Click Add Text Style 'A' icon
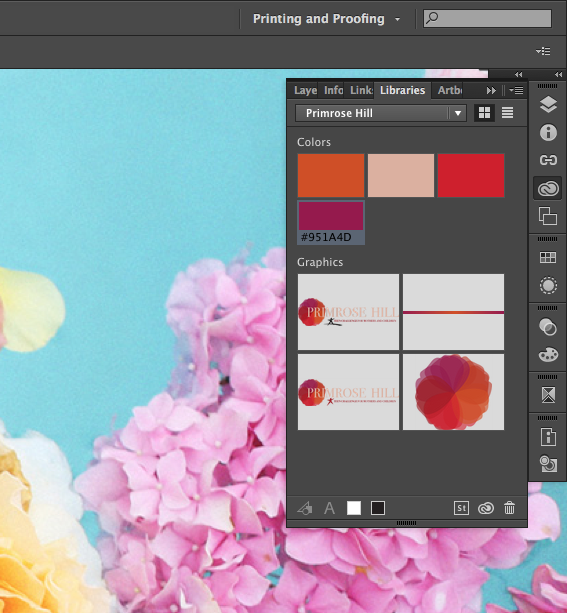 (x=330, y=508)
